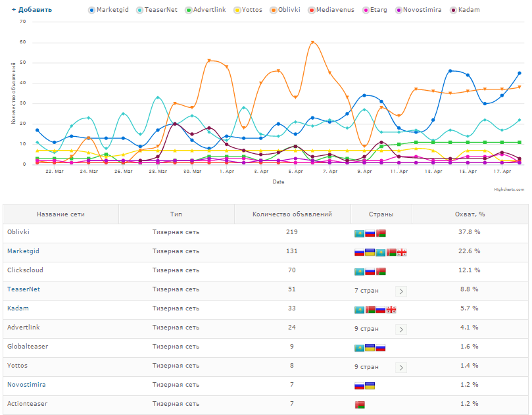532x415 pixels.
Task: Click the Kazakhstan flag in Marketgid row
Action: 381,253
